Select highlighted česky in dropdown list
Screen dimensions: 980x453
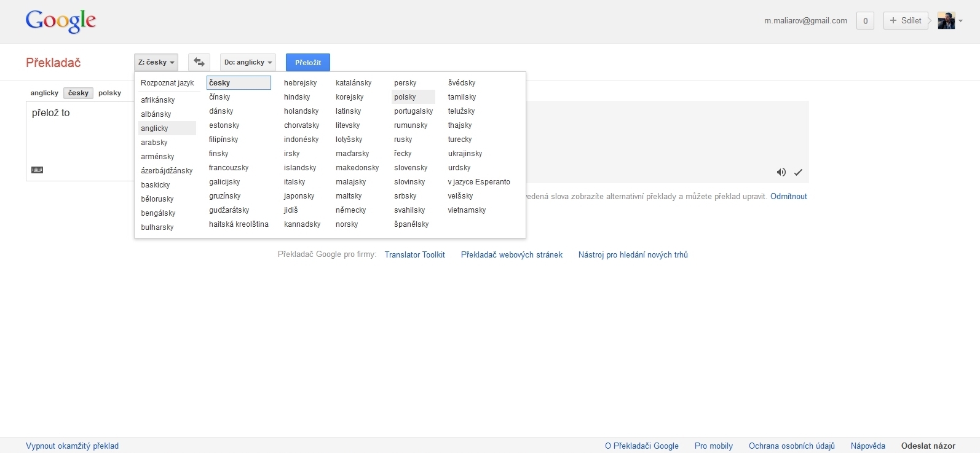point(239,83)
